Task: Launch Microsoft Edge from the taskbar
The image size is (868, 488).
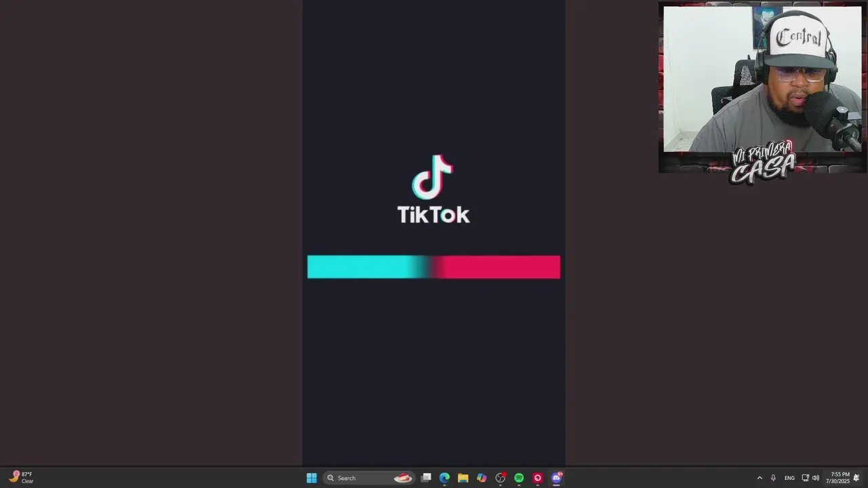Action: click(x=444, y=478)
